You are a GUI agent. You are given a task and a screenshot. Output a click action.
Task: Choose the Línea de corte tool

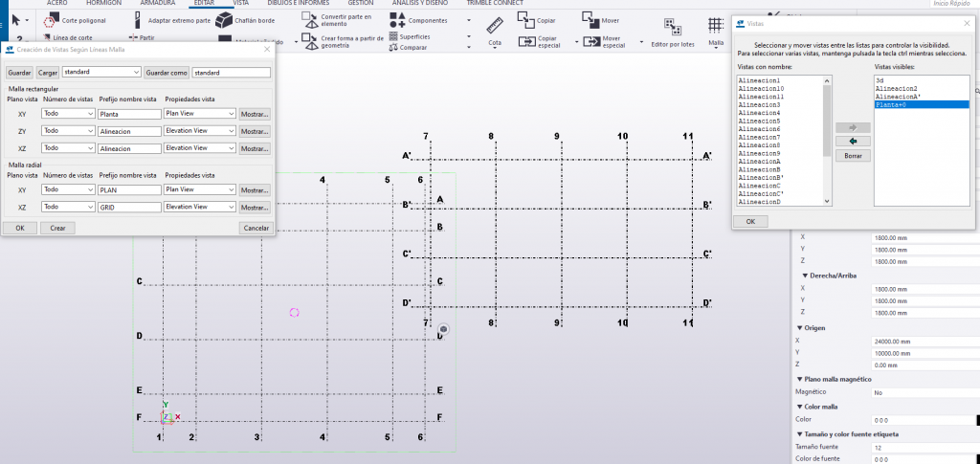tap(69, 37)
